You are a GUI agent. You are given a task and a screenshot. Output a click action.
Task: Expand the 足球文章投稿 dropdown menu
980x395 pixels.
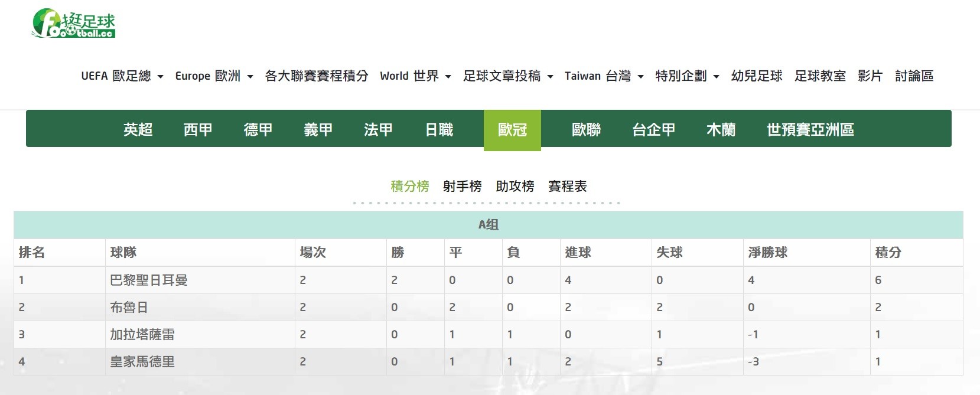(508, 76)
